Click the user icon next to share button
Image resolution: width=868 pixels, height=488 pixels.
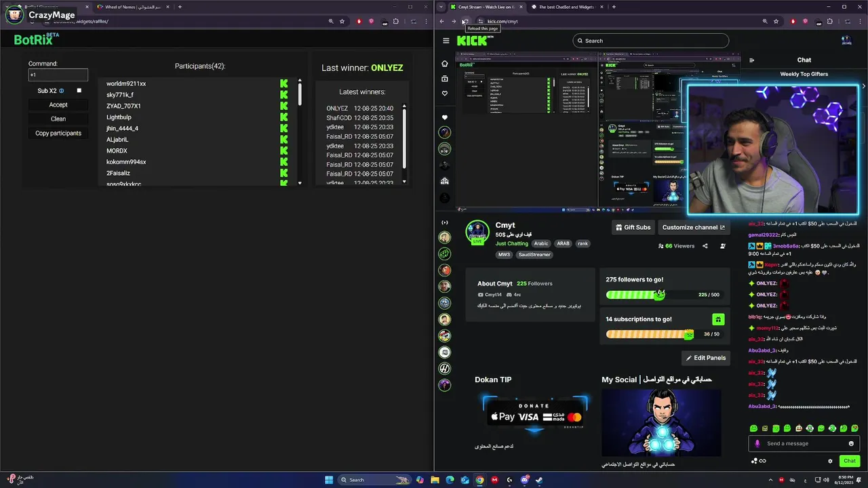coord(723,246)
